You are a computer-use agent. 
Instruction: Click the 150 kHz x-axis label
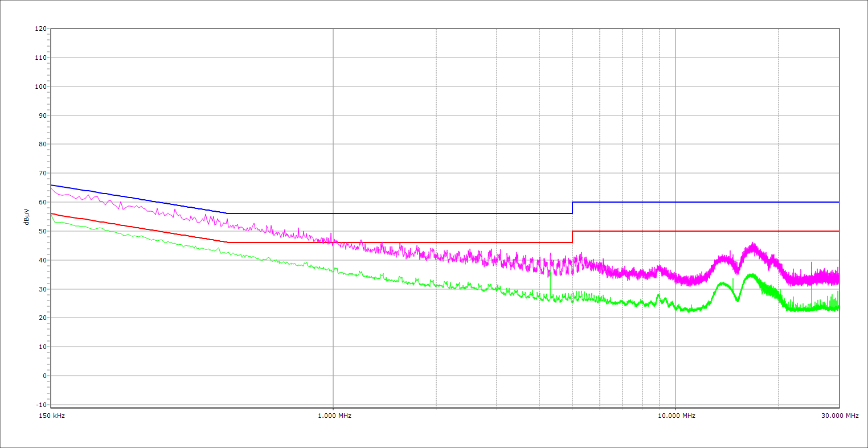pyautogui.click(x=53, y=416)
